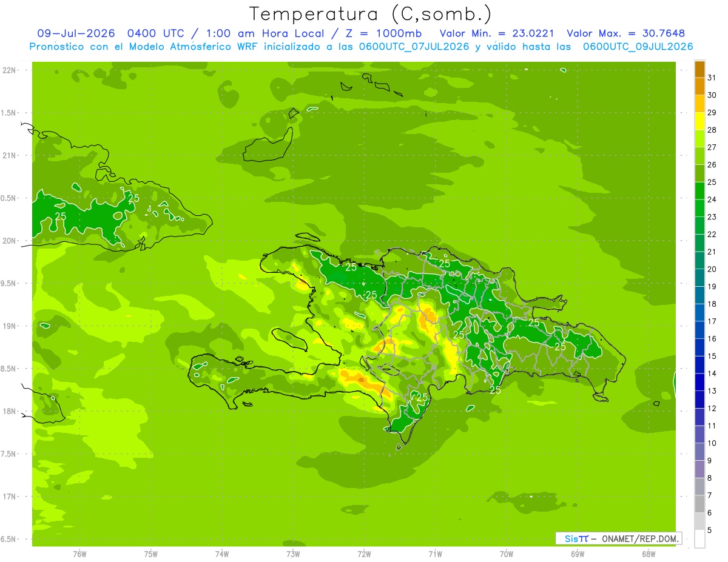Screen dimensions: 728x562
Task: Click the "72W" longitude axis label
Action: (x=364, y=554)
